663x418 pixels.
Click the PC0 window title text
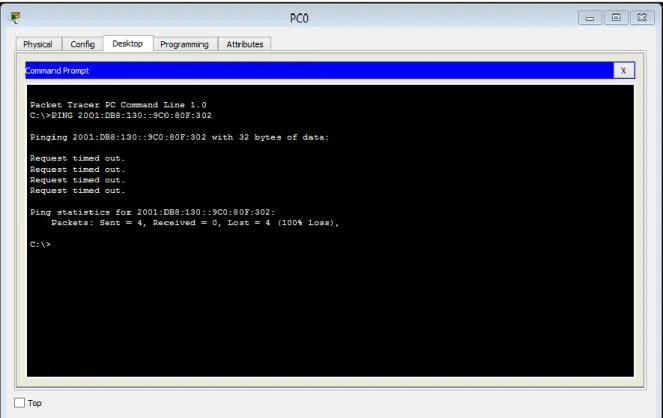(299, 18)
